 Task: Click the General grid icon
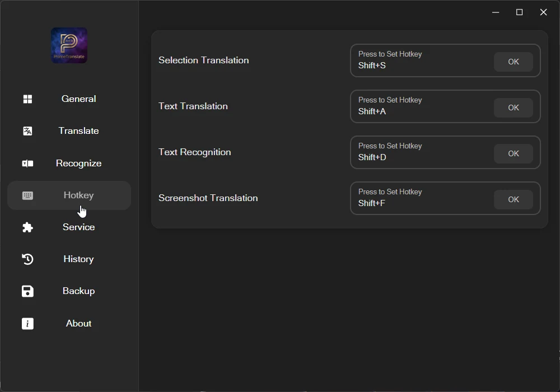[x=27, y=99]
